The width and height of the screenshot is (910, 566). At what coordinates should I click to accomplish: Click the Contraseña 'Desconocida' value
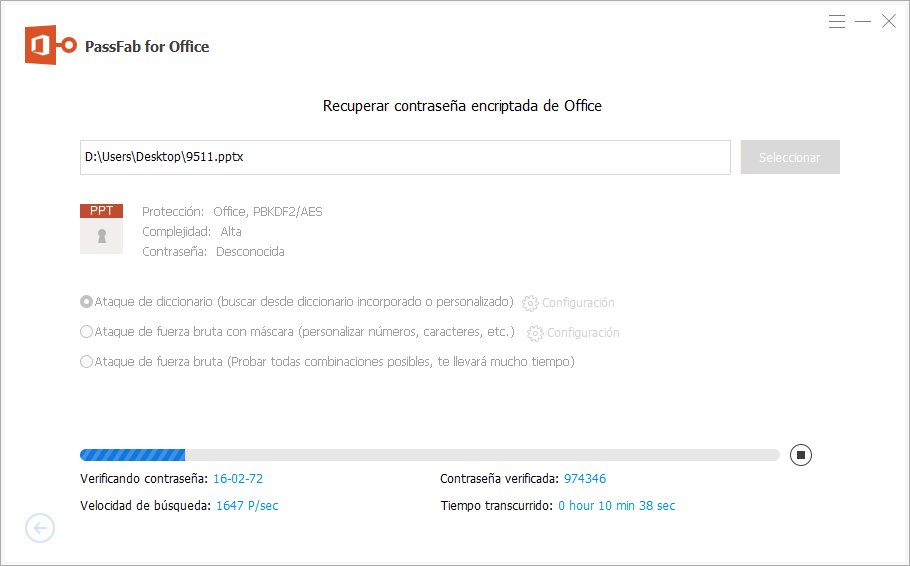tap(250, 251)
